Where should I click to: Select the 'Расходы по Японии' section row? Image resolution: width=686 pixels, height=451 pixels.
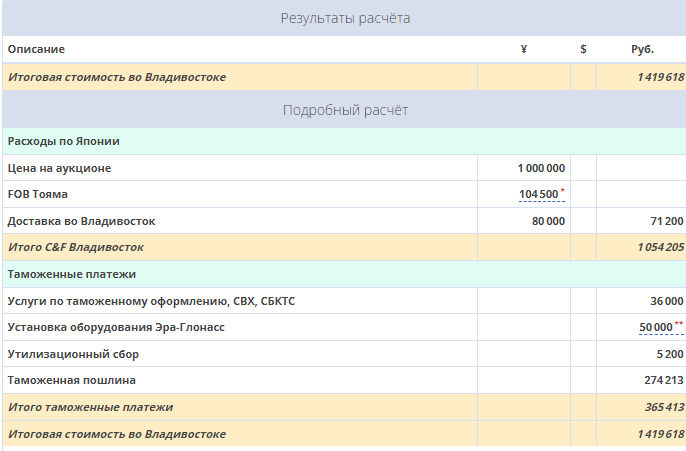pyautogui.click(x=344, y=141)
